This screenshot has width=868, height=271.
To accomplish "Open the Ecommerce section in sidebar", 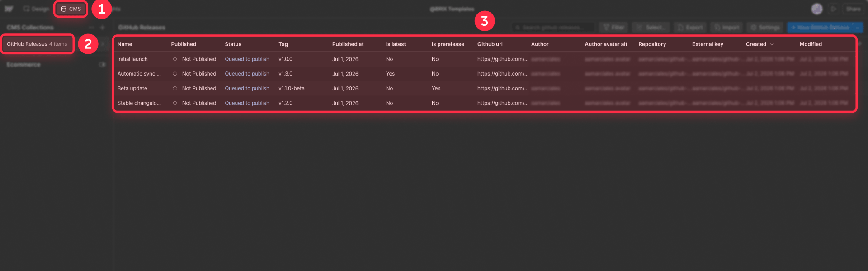I will point(24,65).
